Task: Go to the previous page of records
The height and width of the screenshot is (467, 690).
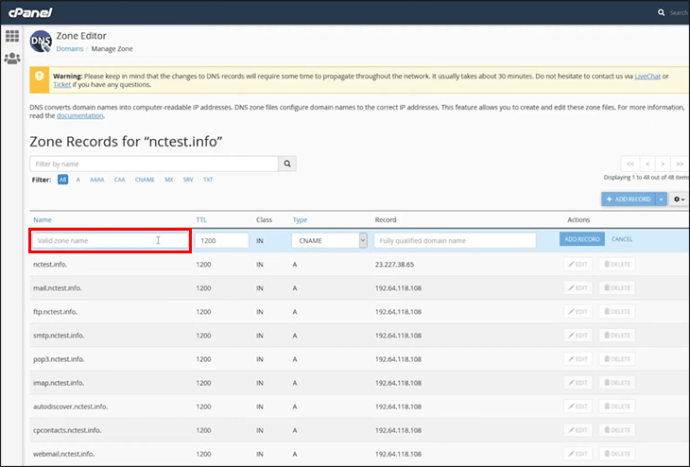Action: pyautogui.click(x=647, y=164)
